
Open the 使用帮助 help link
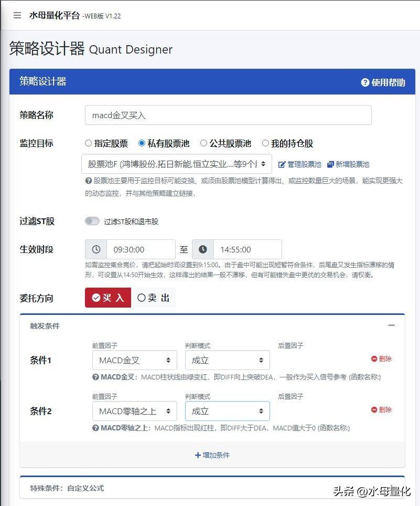(x=383, y=82)
